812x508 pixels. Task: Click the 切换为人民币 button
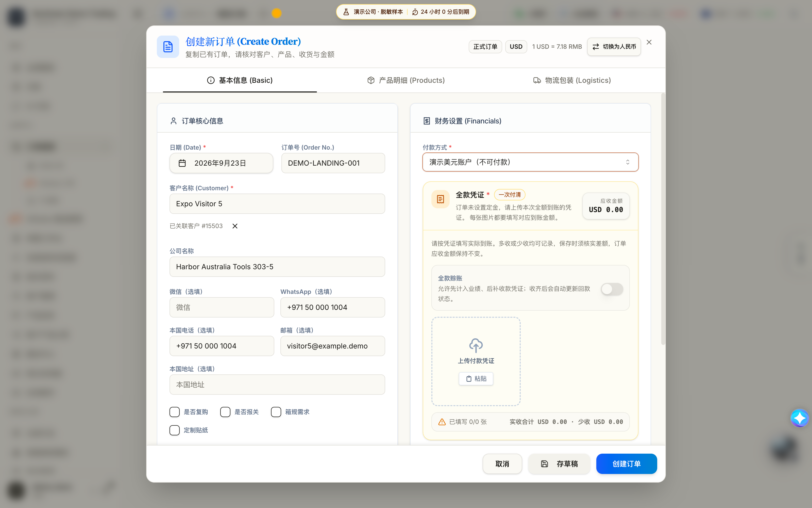614,47
